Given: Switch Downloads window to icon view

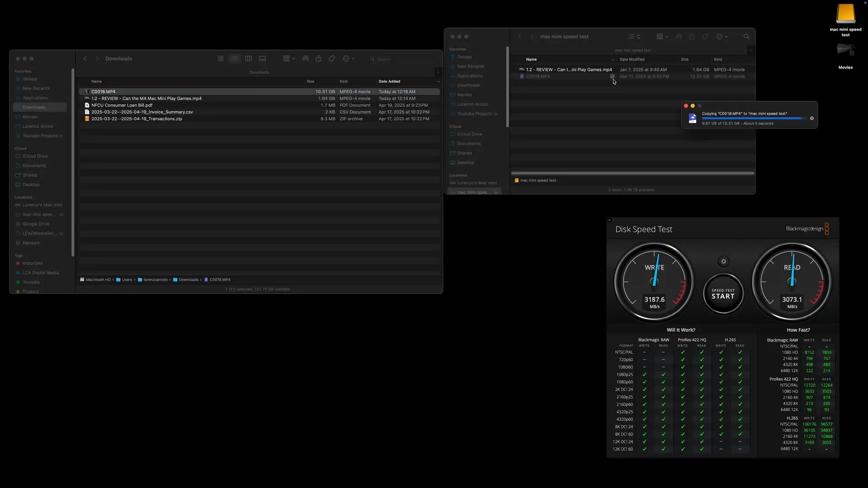Looking at the screenshot, I should point(221,59).
